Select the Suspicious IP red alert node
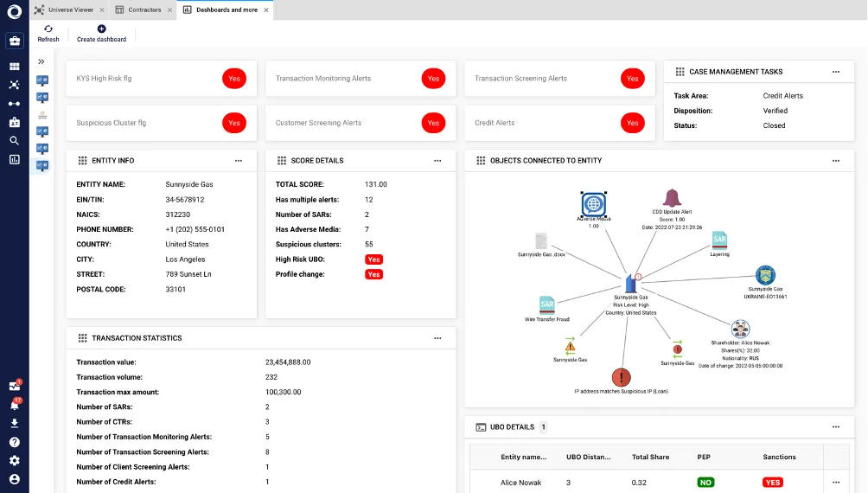This screenshot has height=493, width=868. tap(621, 378)
